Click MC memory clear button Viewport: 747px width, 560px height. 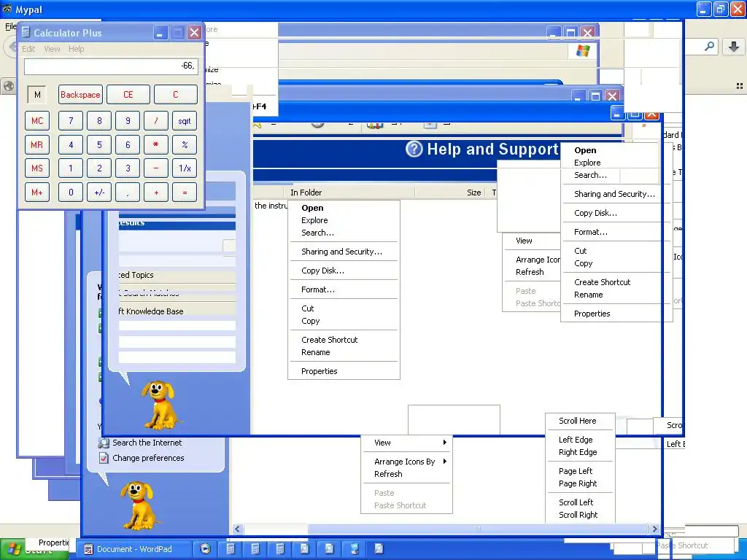coord(37,121)
